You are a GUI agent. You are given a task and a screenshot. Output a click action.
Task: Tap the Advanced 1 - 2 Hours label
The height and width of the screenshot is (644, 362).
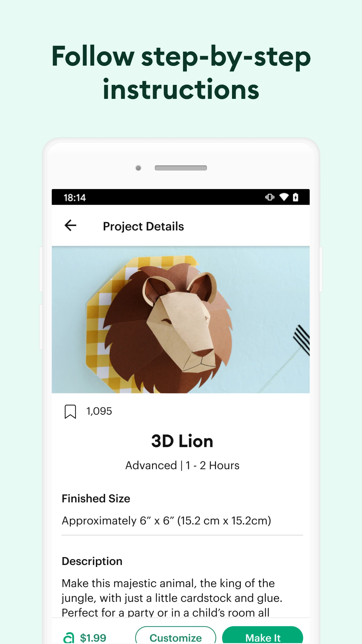(182, 466)
